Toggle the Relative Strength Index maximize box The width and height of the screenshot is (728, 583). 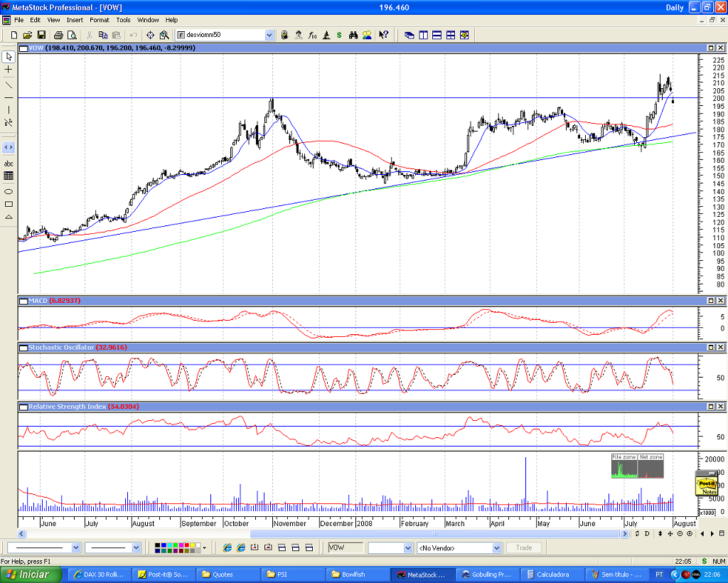click(x=711, y=406)
